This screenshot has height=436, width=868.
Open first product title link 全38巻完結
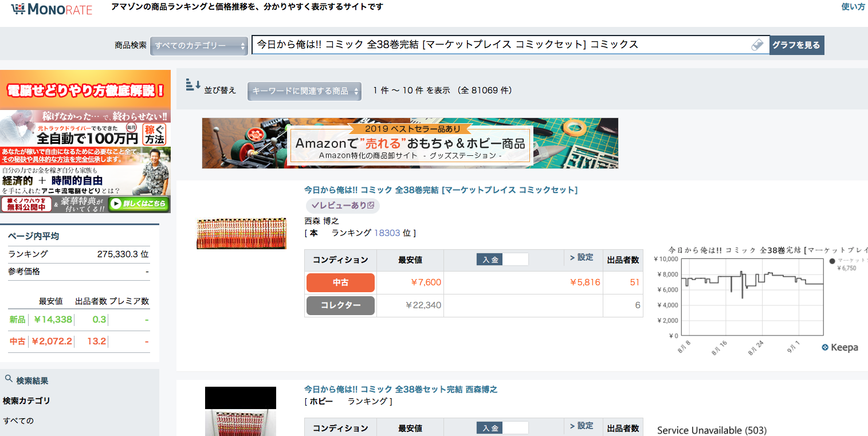pyautogui.click(x=441, y=190)
